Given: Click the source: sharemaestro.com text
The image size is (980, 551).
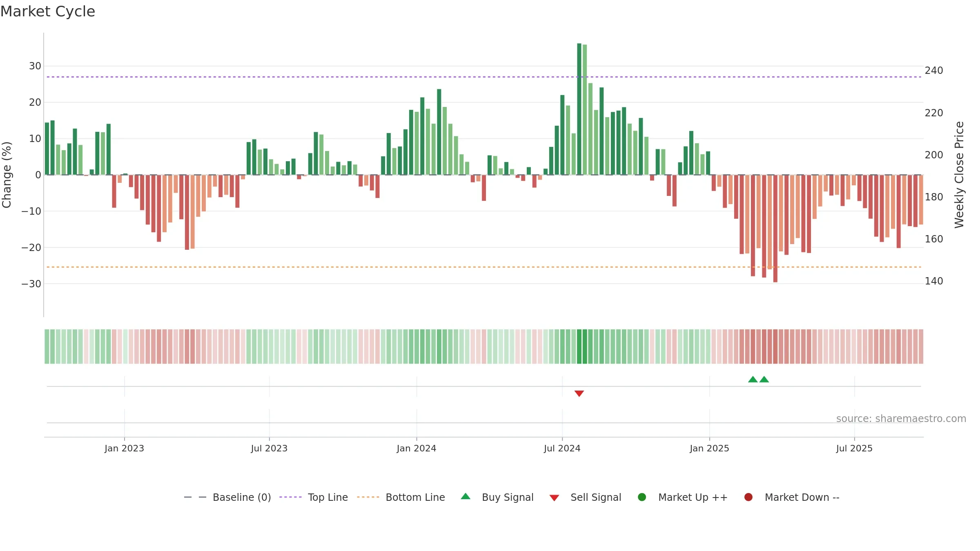Looking at the screenshot, I should click(901, 419).
